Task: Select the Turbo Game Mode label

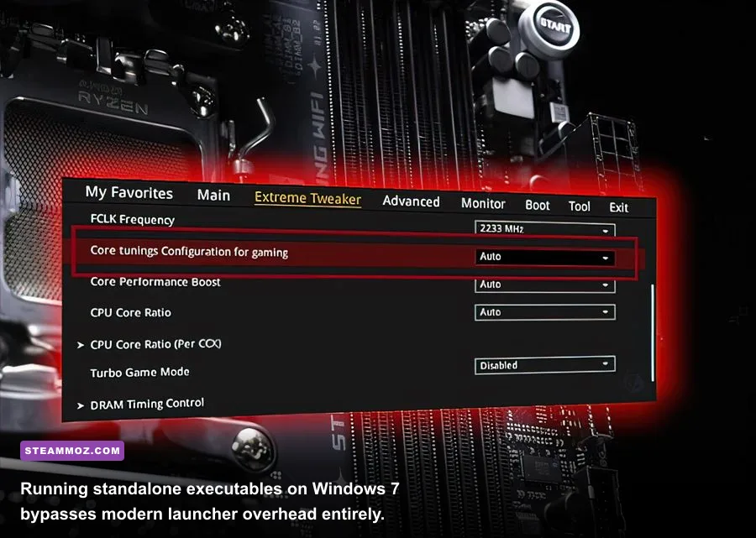Action: [x=139, y=373]
